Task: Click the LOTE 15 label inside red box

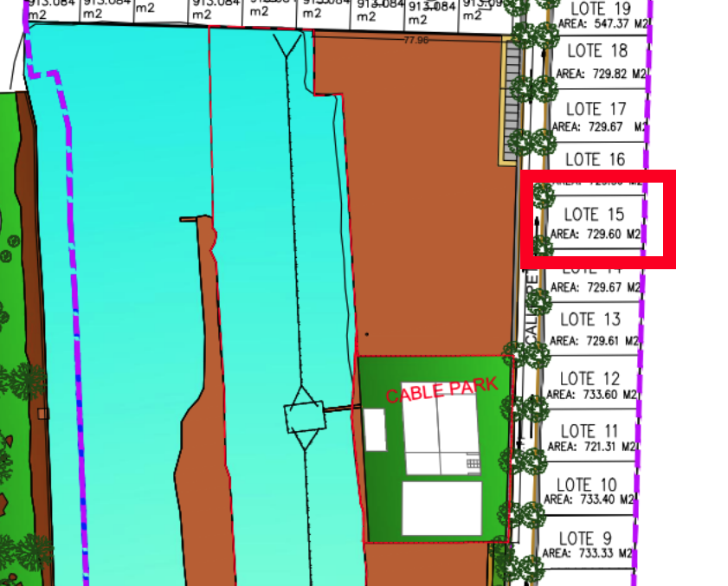Action: (594, 214)
